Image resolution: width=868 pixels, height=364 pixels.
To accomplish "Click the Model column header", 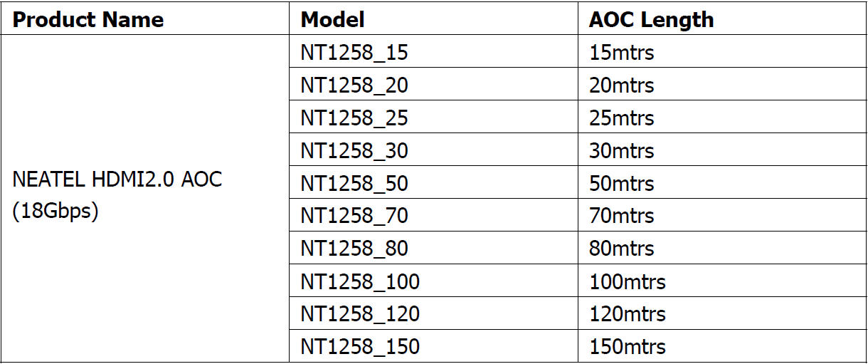I will (x=333, y=19).
